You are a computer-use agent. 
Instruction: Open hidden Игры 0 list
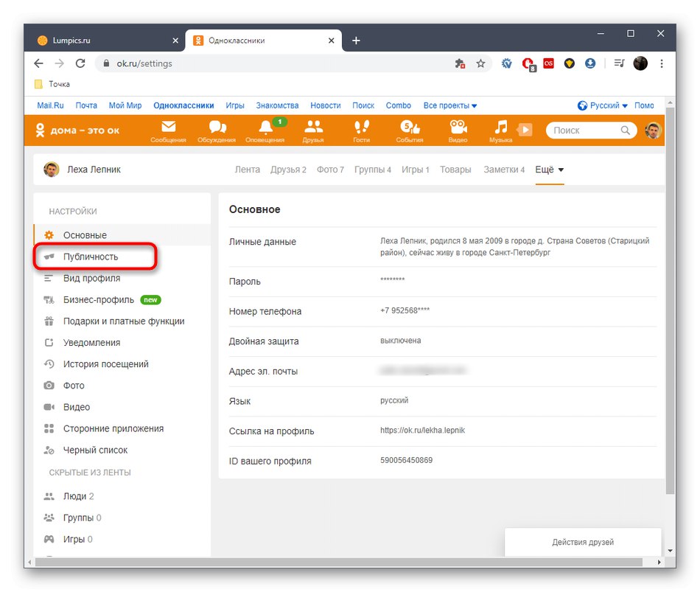click(122, 539)
